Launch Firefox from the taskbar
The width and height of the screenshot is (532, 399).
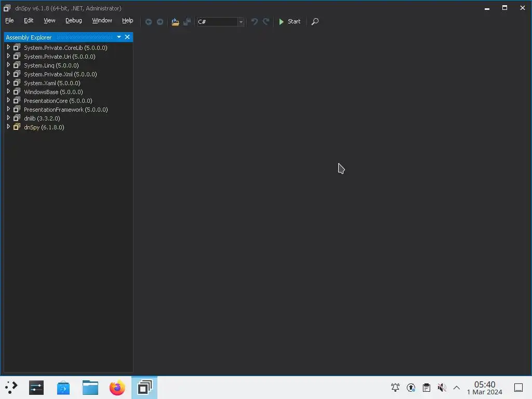[x=117, y=388]
